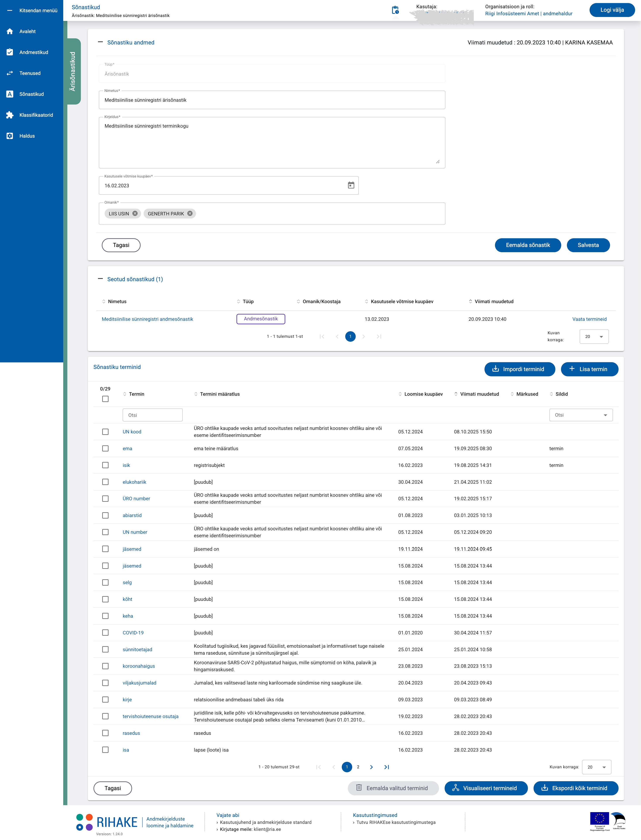
Task: Open the calendar date picker icon
Action: coord(351,185)
